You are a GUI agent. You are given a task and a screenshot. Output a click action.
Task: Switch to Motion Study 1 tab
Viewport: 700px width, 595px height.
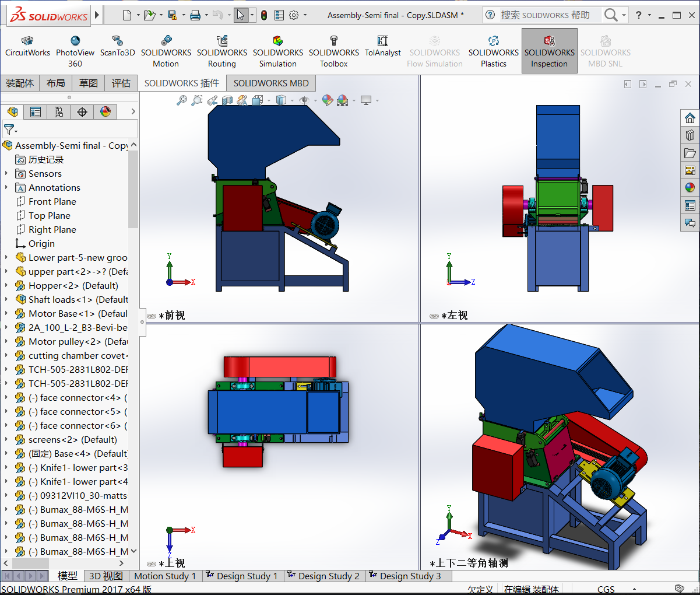(x=166, y=576)
